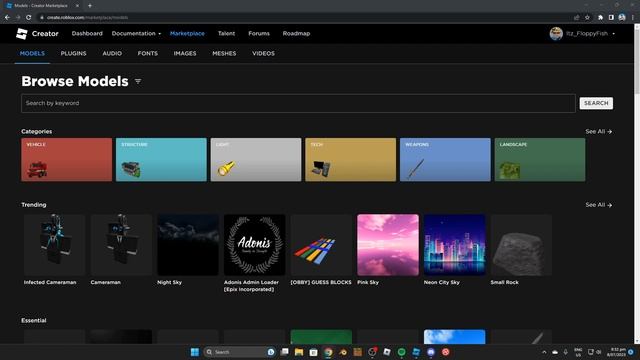Click the Chrome icon in the taskbar

[328, 352]
